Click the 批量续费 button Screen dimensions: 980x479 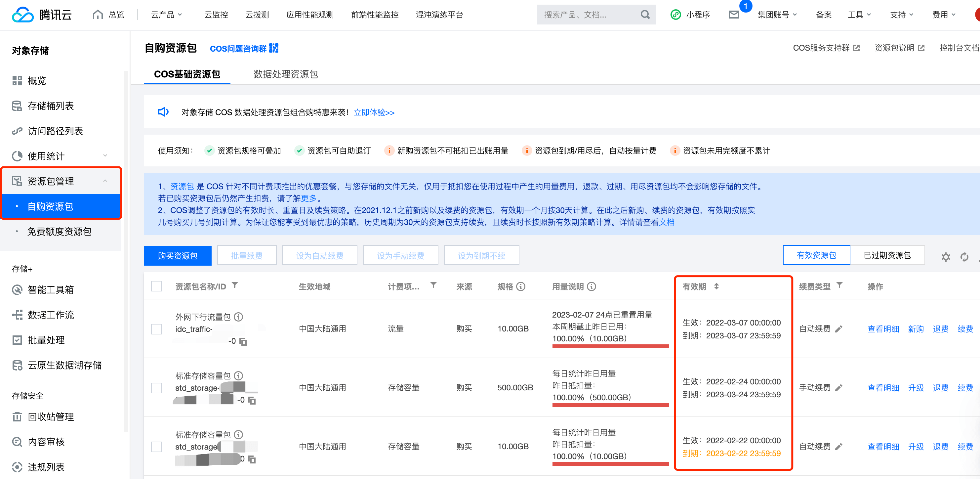coord(247,255)
